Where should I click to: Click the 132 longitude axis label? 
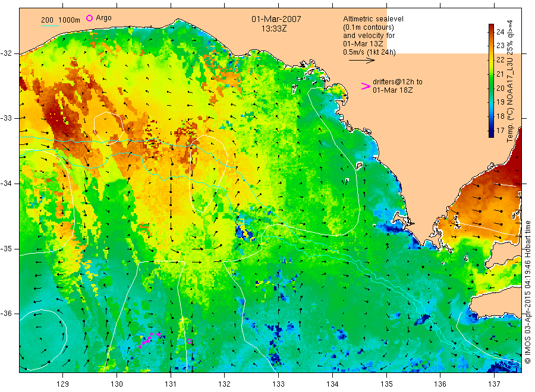click(x=225, y=384)
